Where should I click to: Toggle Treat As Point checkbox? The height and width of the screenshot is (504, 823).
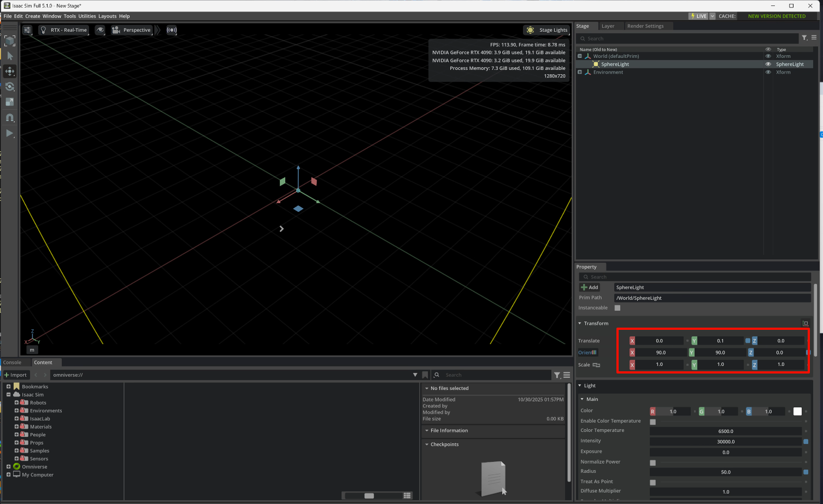coord(652,482)
